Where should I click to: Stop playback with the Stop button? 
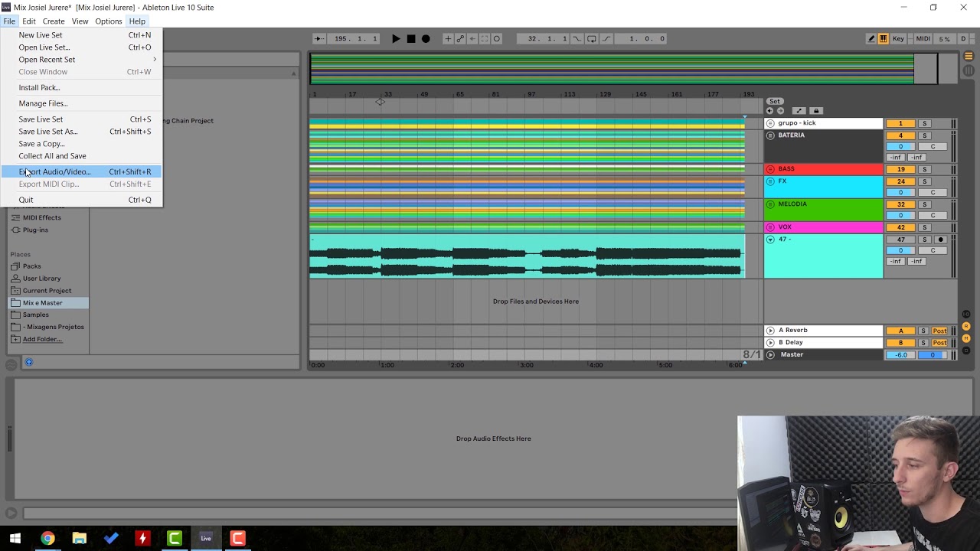pyautogui.click(x=411, y=38)
